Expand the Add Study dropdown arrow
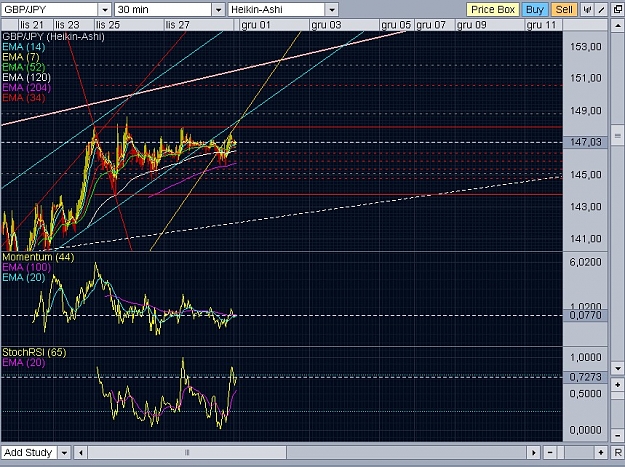Viewport: 625px width, 467px height. (x=64, y=453)
